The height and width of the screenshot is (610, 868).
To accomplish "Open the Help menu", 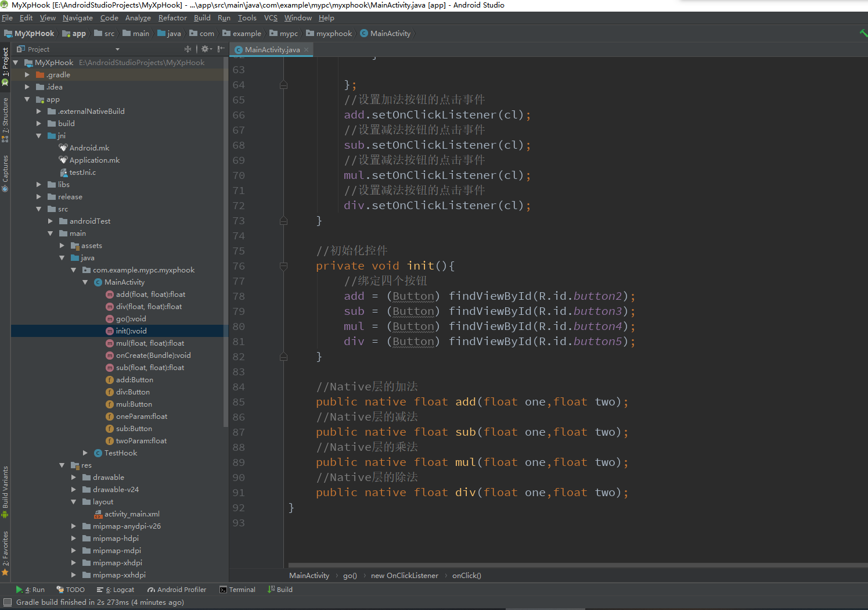I will [326, 18].
